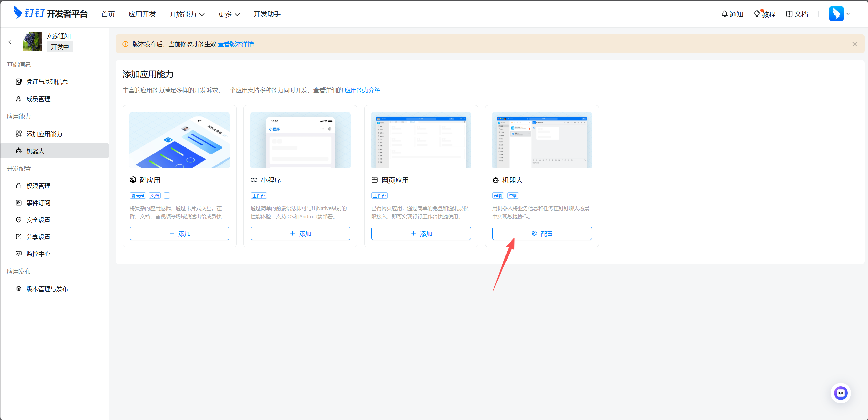The image size is (868, 420).
Task: Go to the 应用开发 menu item
Action: coord(142,14)
